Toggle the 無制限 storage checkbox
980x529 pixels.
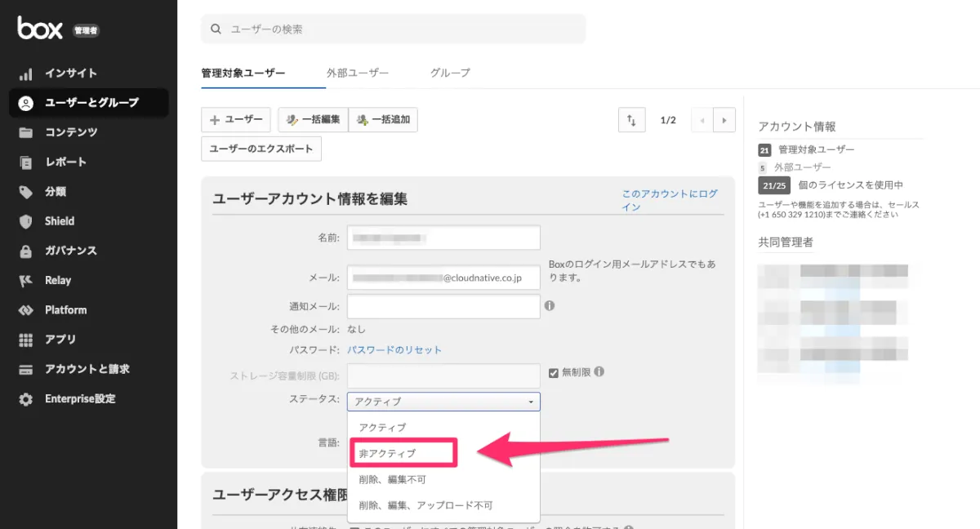tap(553, 372)
